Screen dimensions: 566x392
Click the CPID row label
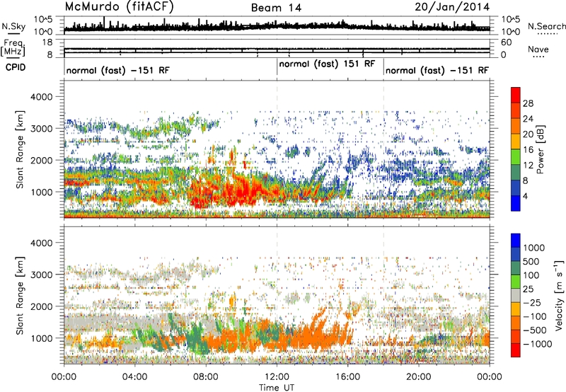click(x=16, y=67)
